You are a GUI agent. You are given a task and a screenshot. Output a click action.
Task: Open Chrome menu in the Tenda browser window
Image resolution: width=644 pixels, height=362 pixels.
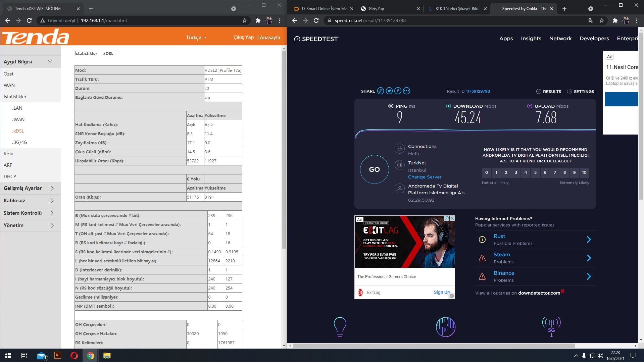280,20
